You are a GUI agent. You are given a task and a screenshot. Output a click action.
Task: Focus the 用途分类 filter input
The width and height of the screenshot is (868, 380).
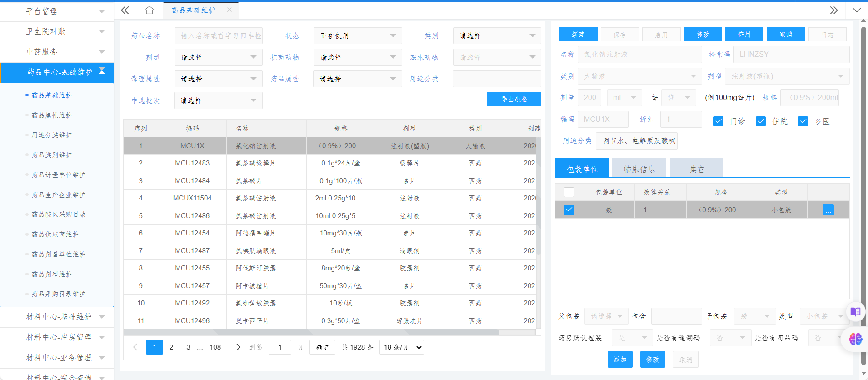[x=497, y=79]
